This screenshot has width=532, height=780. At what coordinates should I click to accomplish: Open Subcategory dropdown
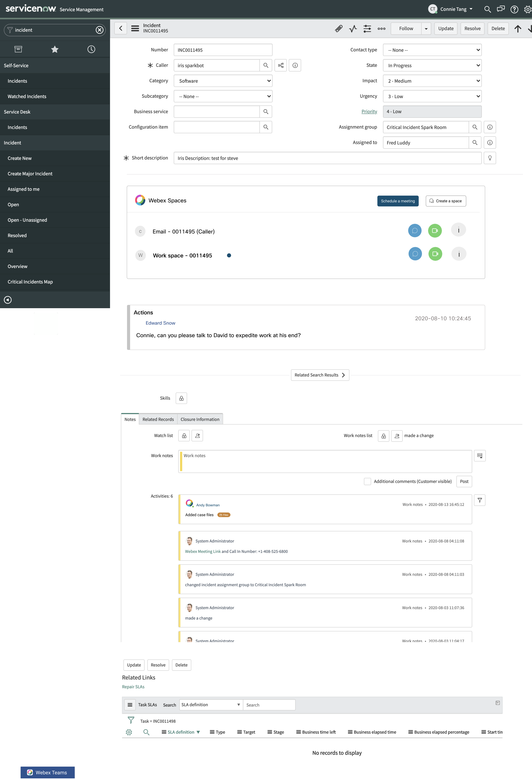pyautogui.click(x=223, y=96)
